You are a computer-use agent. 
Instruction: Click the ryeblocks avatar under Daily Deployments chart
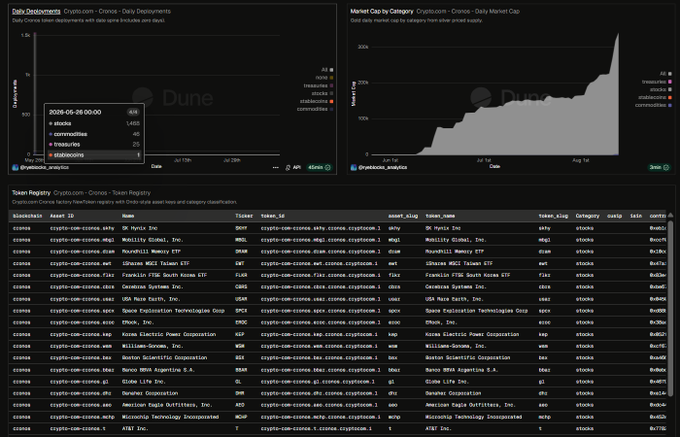tap(15, 167)
